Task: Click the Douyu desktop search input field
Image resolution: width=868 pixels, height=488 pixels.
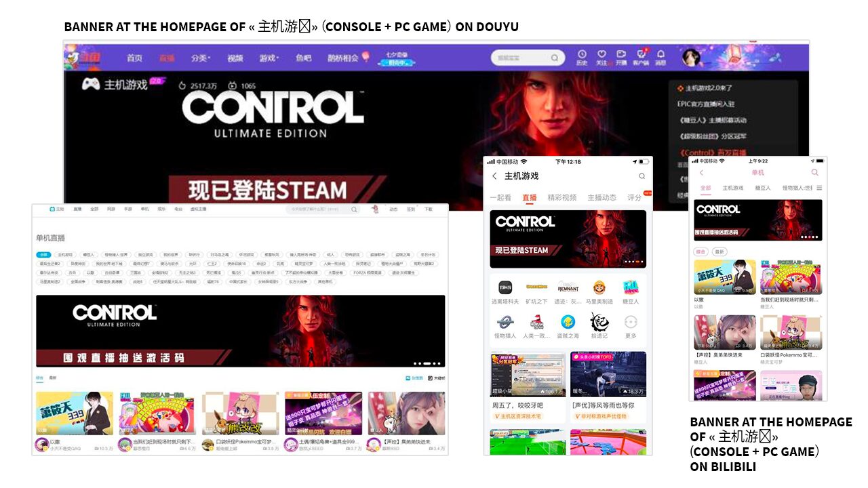Action: pyautogui.click(x=521, y=58)
